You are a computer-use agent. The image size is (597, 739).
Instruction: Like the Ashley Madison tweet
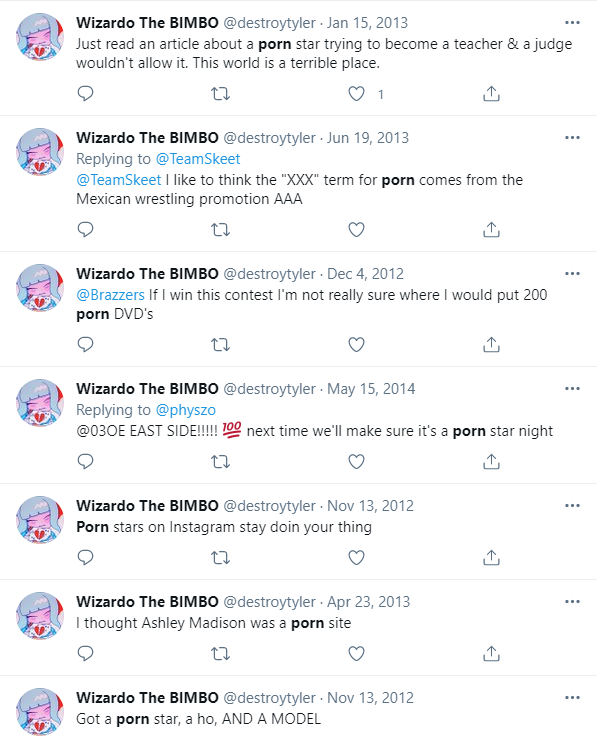tap(356, 654)
